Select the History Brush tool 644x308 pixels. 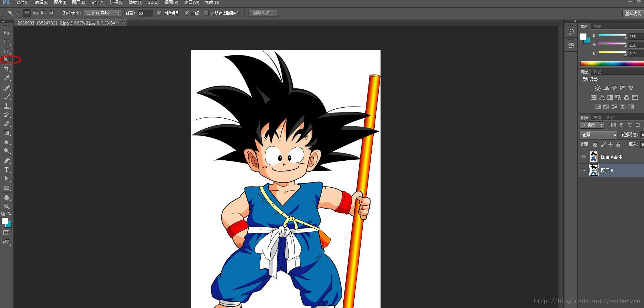7,115
